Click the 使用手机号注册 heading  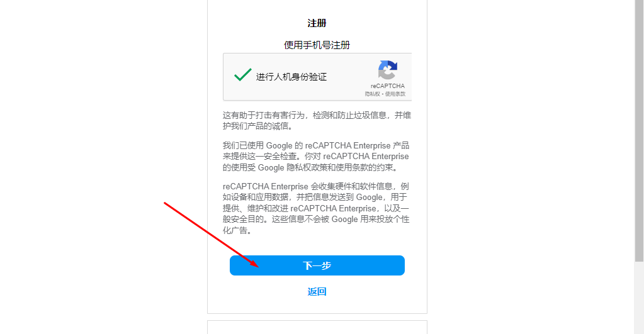[x=317, y=45]
